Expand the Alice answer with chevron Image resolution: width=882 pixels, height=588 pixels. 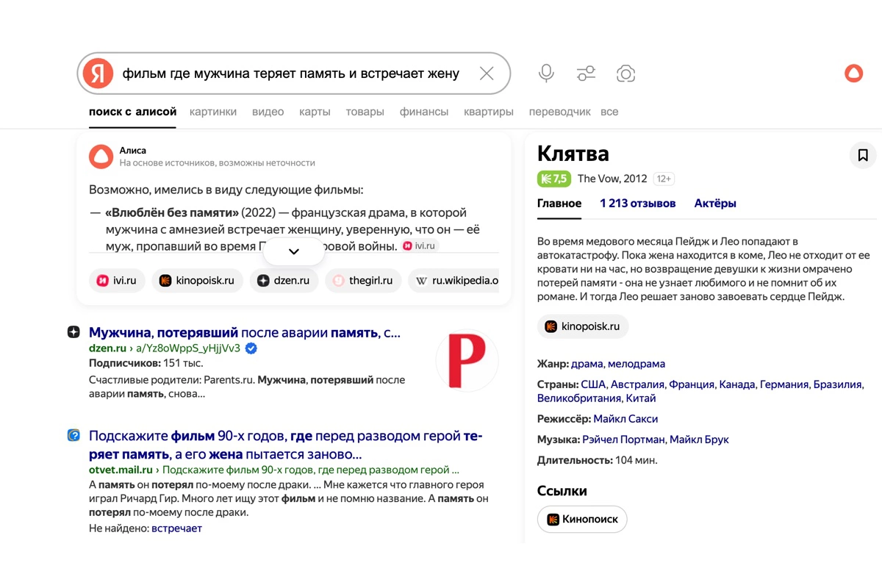(293, 251)
